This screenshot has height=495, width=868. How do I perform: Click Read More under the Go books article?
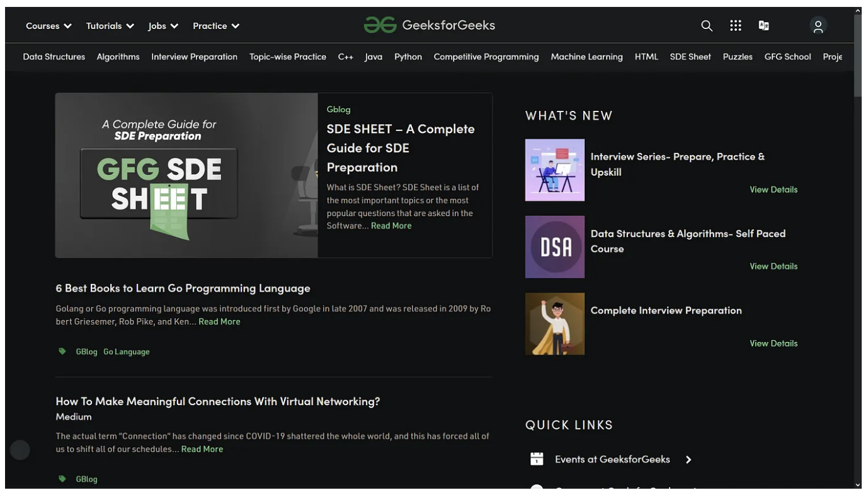tap(219, 321)
